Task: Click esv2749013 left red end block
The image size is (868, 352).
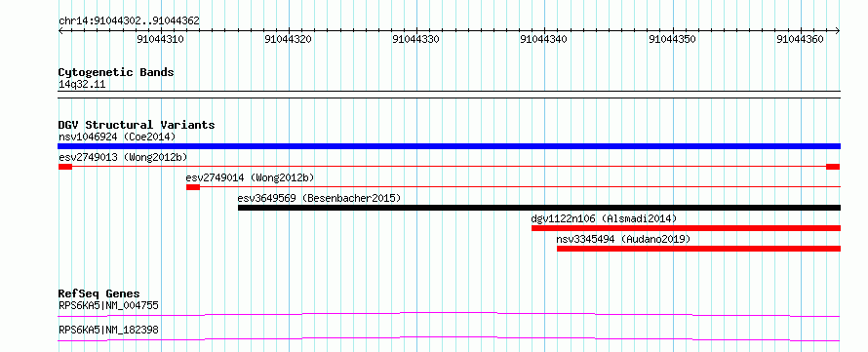Action: click(65, 167)
